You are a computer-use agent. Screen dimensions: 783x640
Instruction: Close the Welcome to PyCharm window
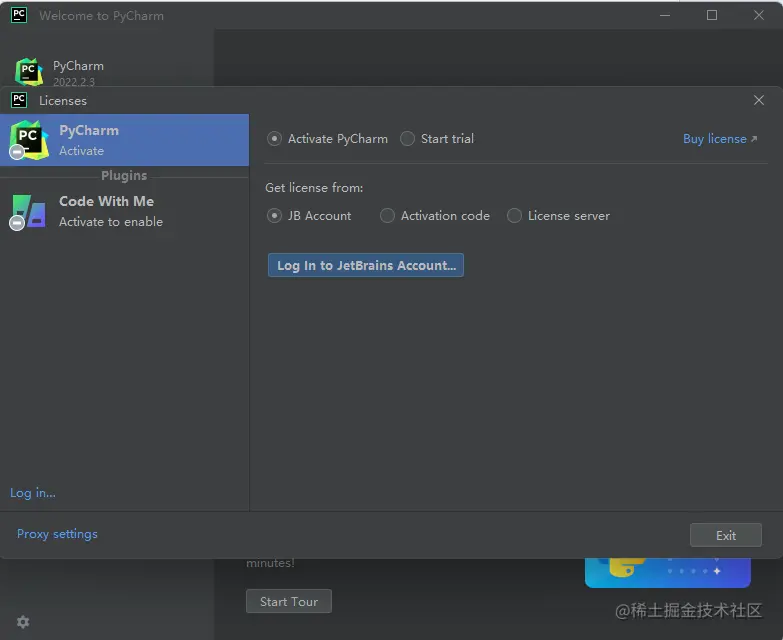click(x=759, y=15)
